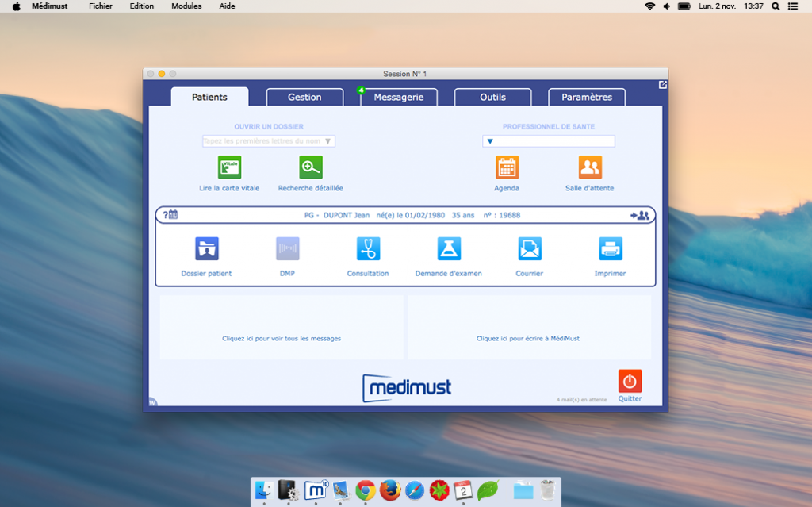Viewport: 812px width, 507px height.
Task: Click the menu bar clock showing 13:37
Action: [753, 6]
